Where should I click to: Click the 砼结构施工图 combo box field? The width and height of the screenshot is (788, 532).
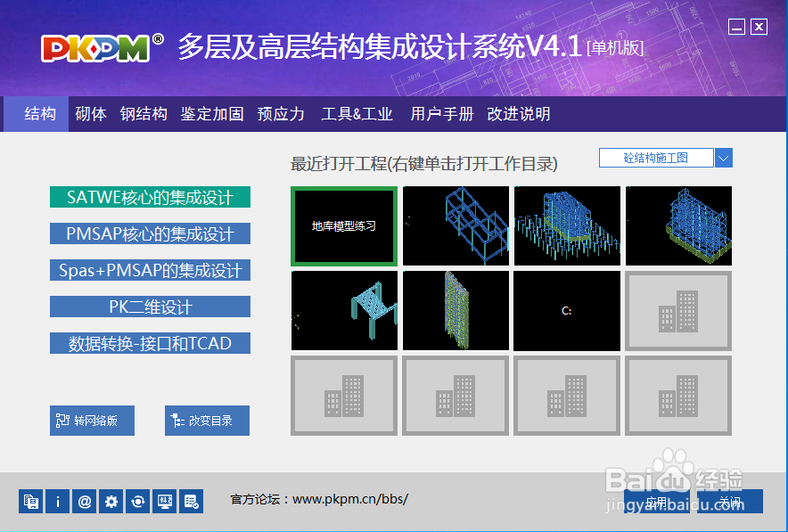tap(656, 159)
